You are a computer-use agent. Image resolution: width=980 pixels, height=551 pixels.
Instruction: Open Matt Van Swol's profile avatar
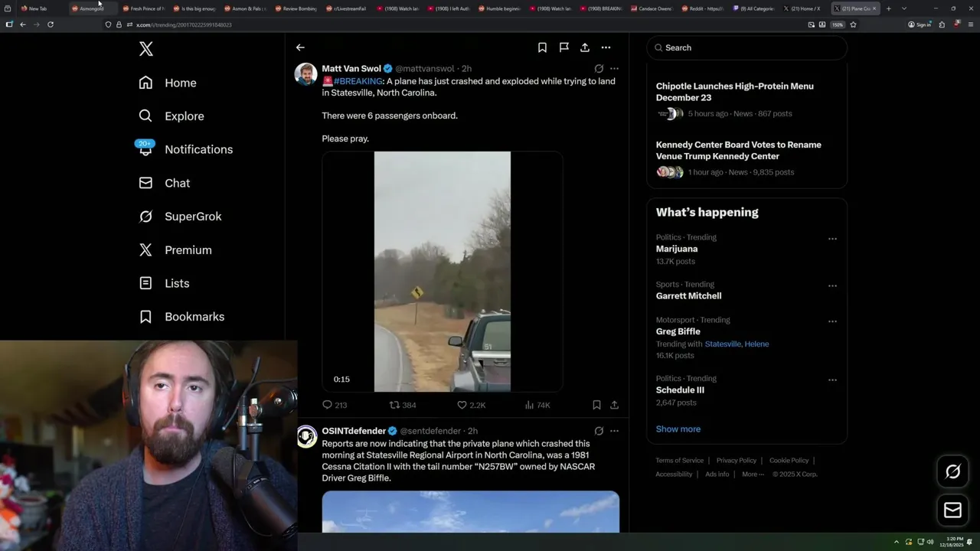pos(305,74)
